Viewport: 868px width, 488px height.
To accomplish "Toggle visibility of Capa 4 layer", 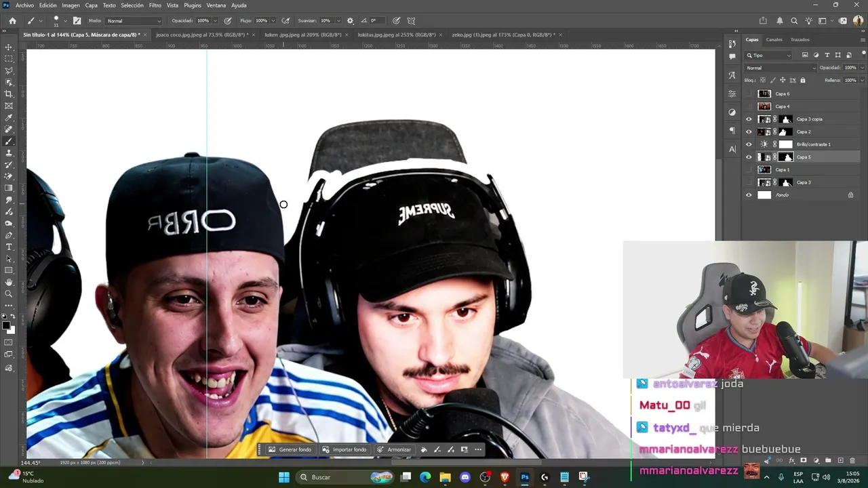I will tap(749, 106).
